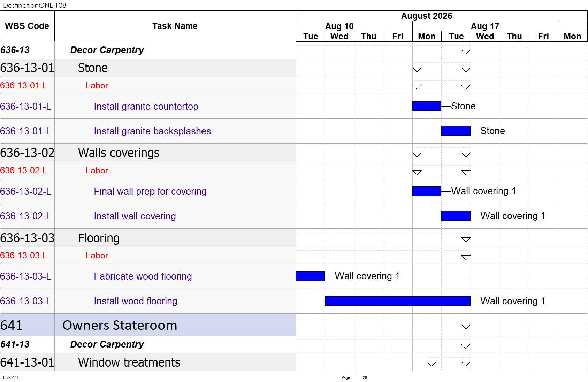Click the Final wall prep for covering bar
Image resolution: width=588 pixels, height=382 pixels.
click(x=427, y=191)
